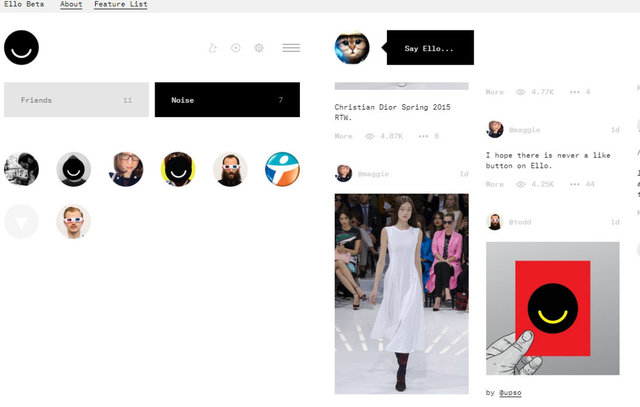Viewport: 640px width, 407px height.
Task: Open the settings gear icon
Action: pos(259,48)
